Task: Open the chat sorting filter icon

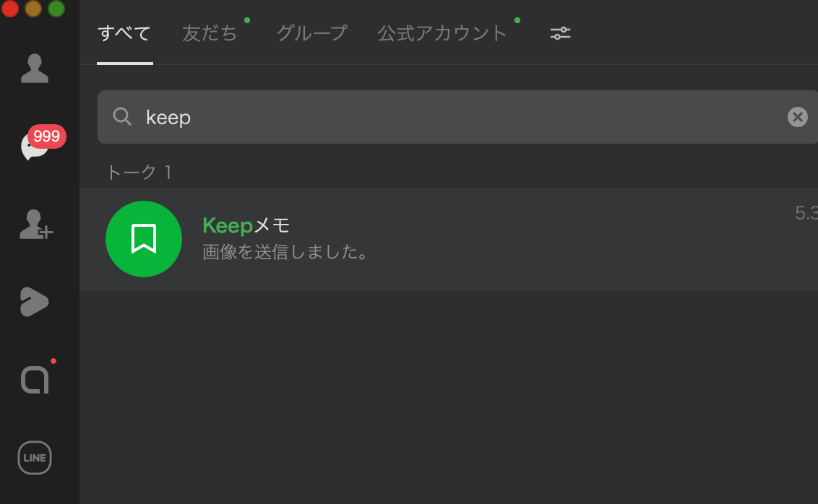Action: point(560,32)
